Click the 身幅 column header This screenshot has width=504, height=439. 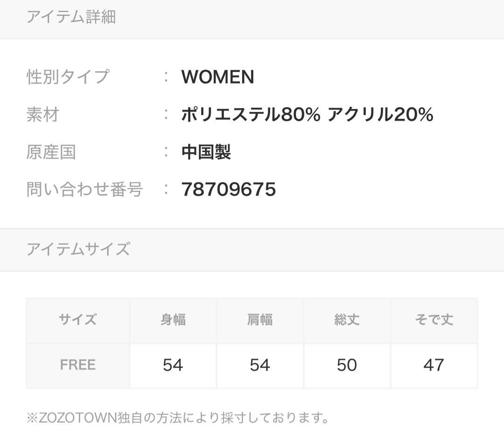pyautogui.click(x=173, y=320)
